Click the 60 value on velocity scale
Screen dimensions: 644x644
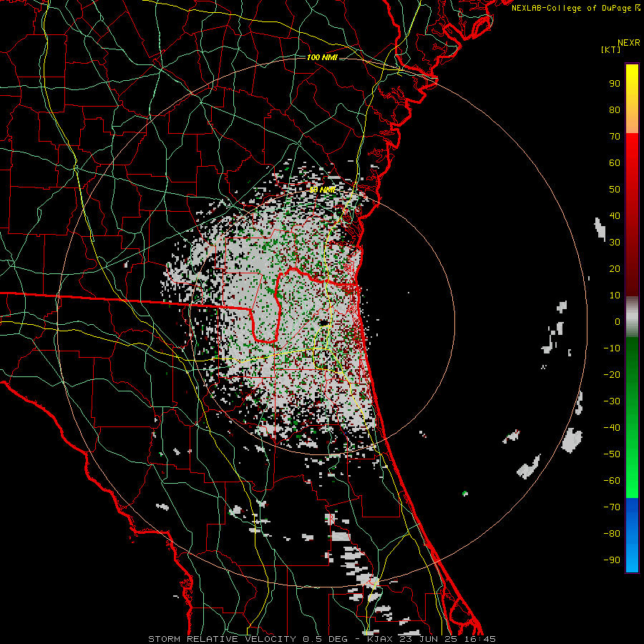click(x=615, y=163)
